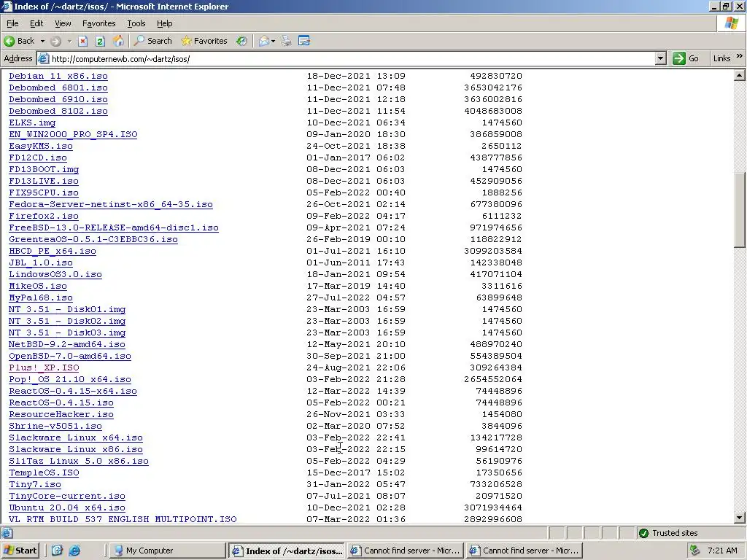Open the EN_WIN2000_PRO_SP4.ISO link

click(x=73, y=134)
